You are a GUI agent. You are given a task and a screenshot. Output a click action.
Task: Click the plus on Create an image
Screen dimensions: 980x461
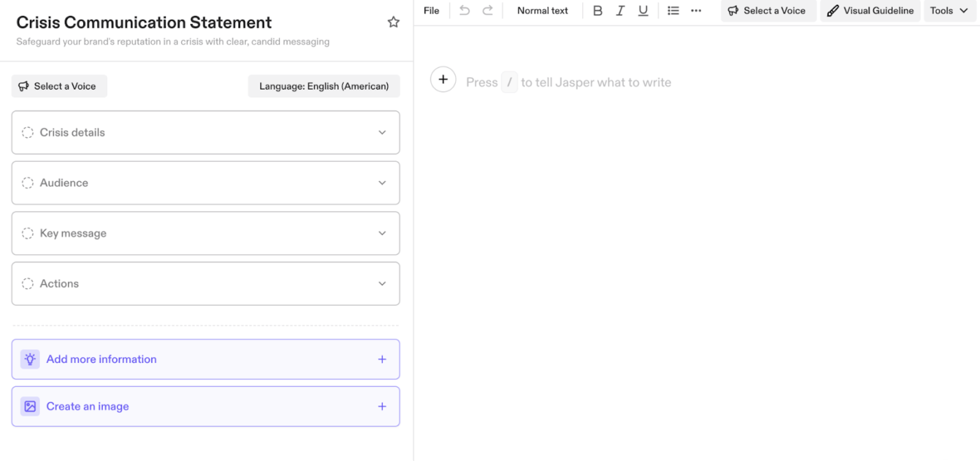pyautogui.click(x=382, y=406)
